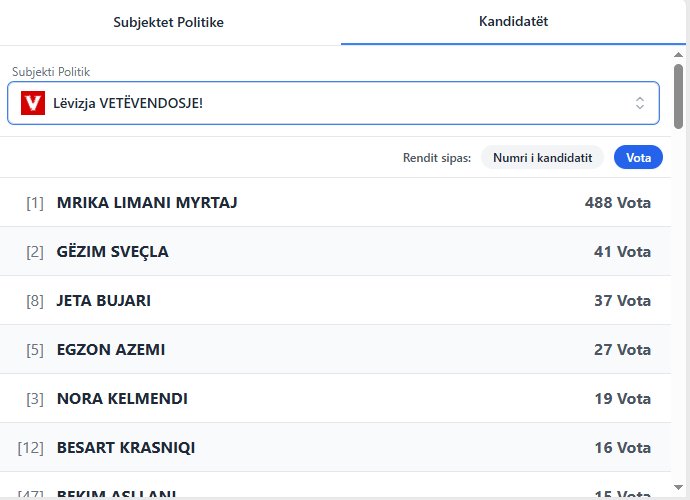Click the Lëvizja VETËVENDOSJE party logo icon
Viewport: 690px width, 500px height.
[x=33, y=103]
